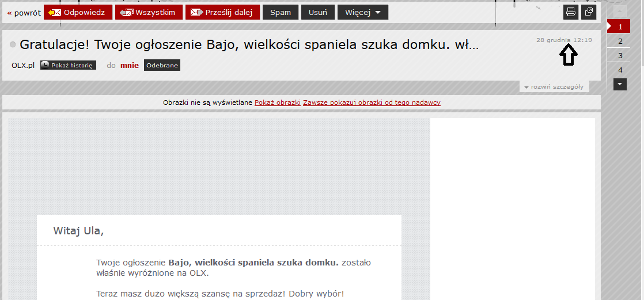
Task: Forward email using Prześlij dalej
Action: (x=222, y=12)
